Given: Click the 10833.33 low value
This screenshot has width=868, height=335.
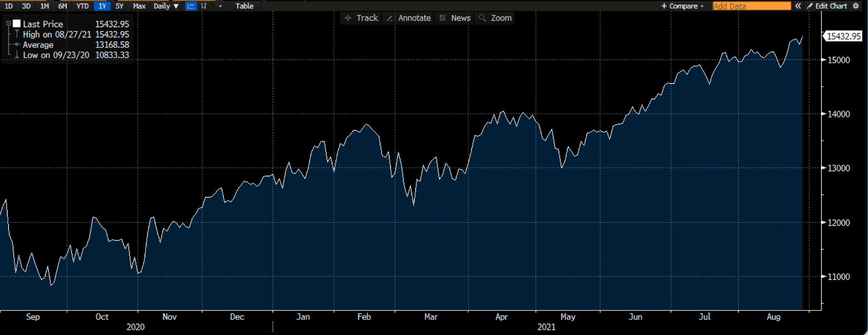Looking at the screenshot, I should (112, 55).
